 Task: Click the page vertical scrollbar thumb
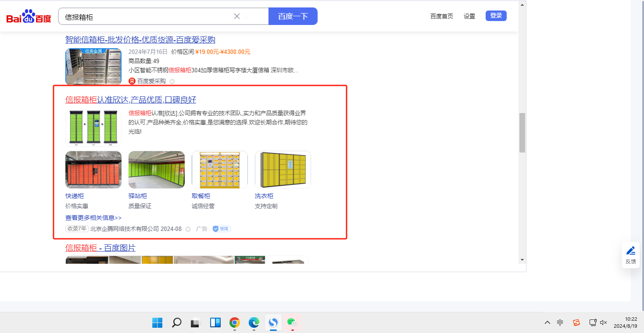pos(522,132)
